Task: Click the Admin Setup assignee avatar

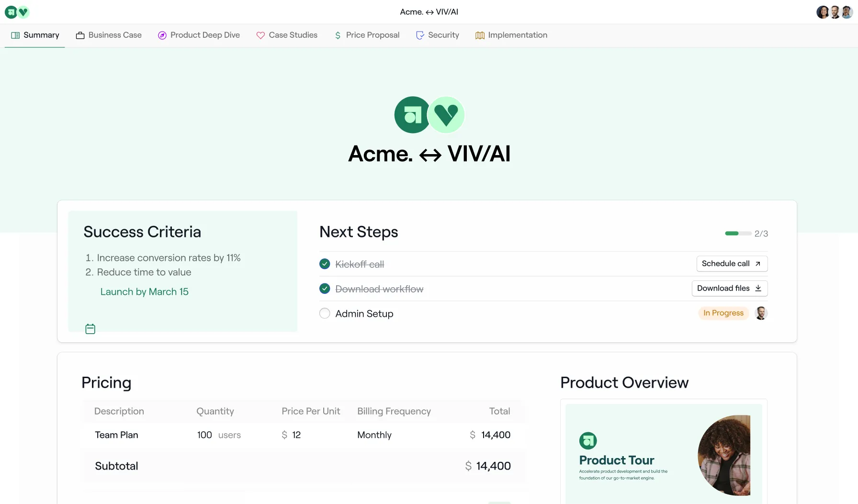Action: click(761, 313)
